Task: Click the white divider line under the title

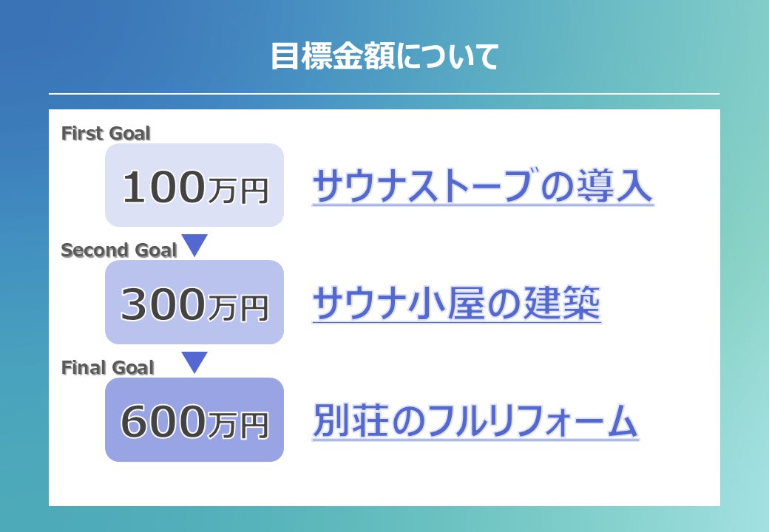Action: click(384, 94)
